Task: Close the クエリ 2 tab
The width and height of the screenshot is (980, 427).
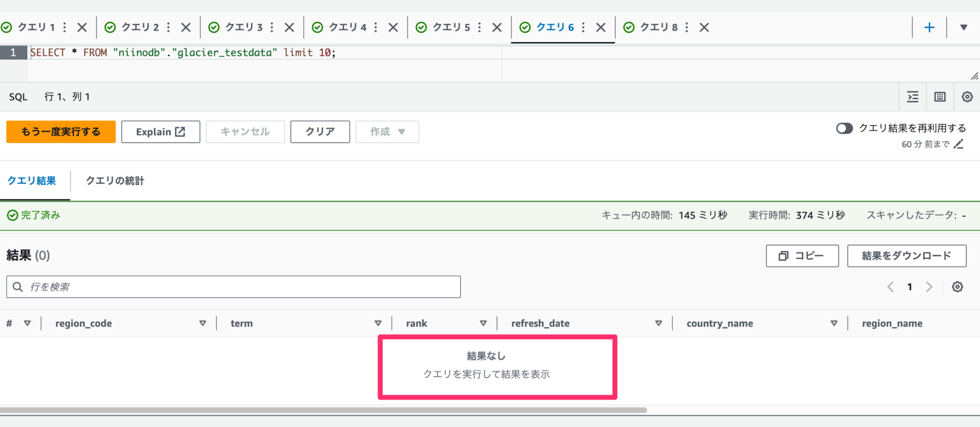Action: click(186, 27)
